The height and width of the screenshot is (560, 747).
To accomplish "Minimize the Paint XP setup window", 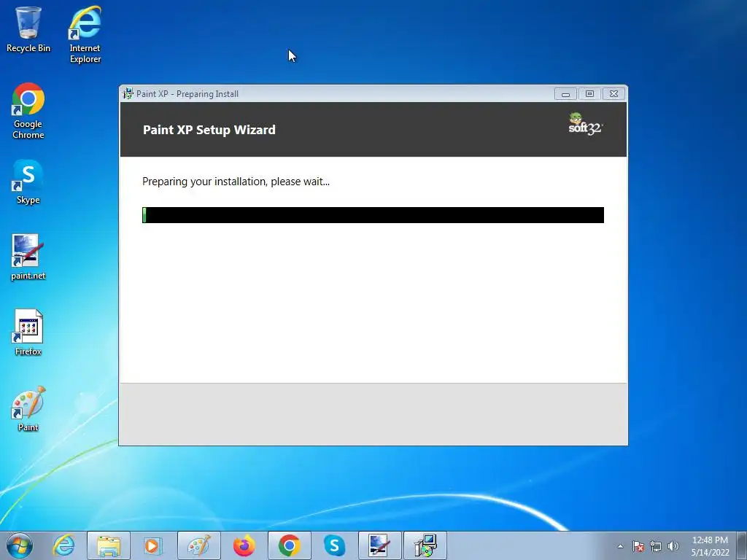I will [565, 94].
